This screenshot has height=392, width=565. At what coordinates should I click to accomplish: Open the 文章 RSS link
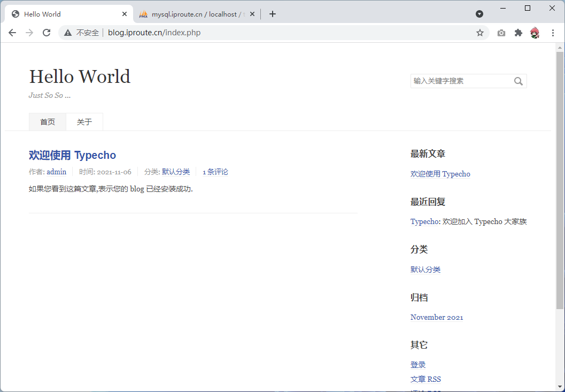click(425, 379)
